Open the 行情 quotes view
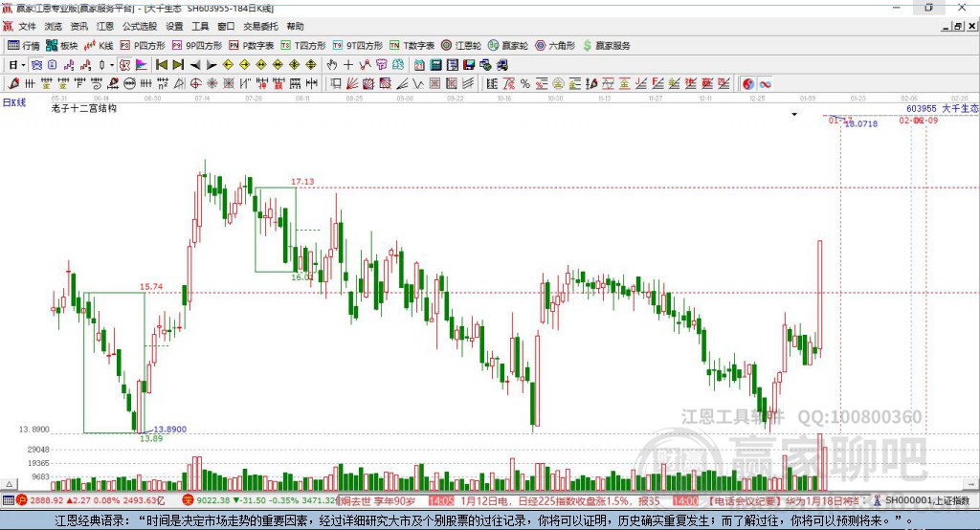This screenshot has height=530, width=980. tap(24, 46)
